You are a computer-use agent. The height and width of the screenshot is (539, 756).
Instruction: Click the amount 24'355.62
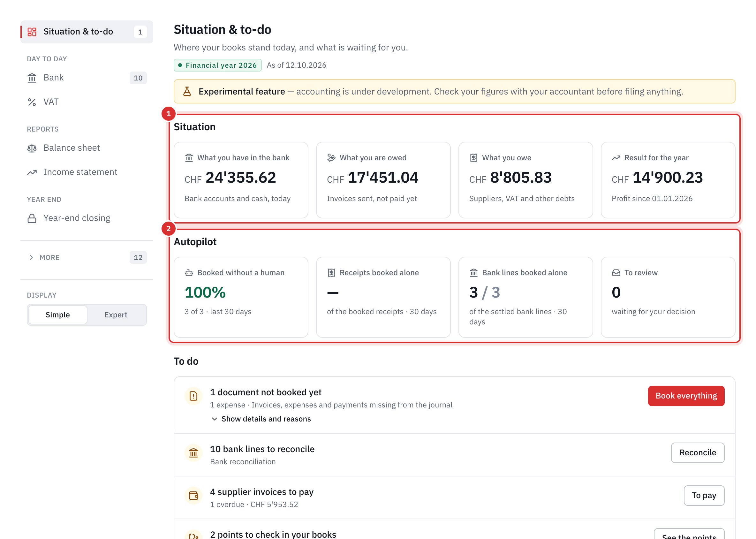click(x=241, y=177)
